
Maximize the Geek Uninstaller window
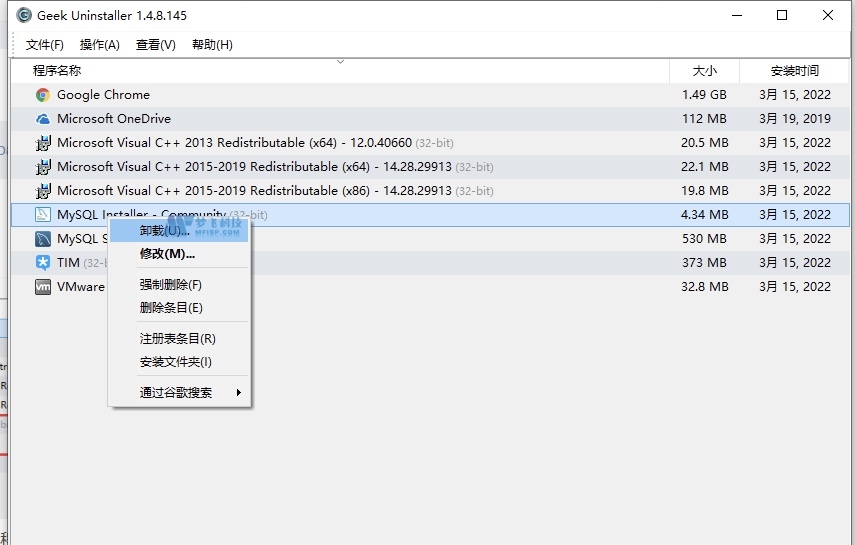coord(782,15)
